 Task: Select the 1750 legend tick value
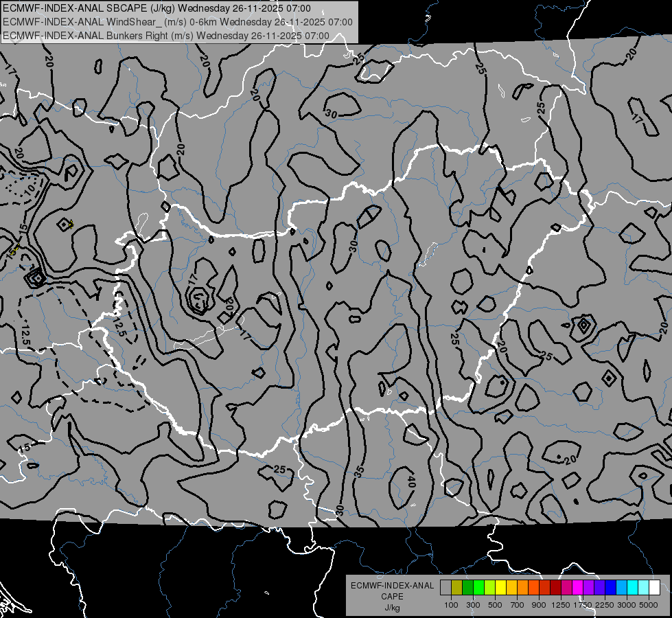coord(583,605)
